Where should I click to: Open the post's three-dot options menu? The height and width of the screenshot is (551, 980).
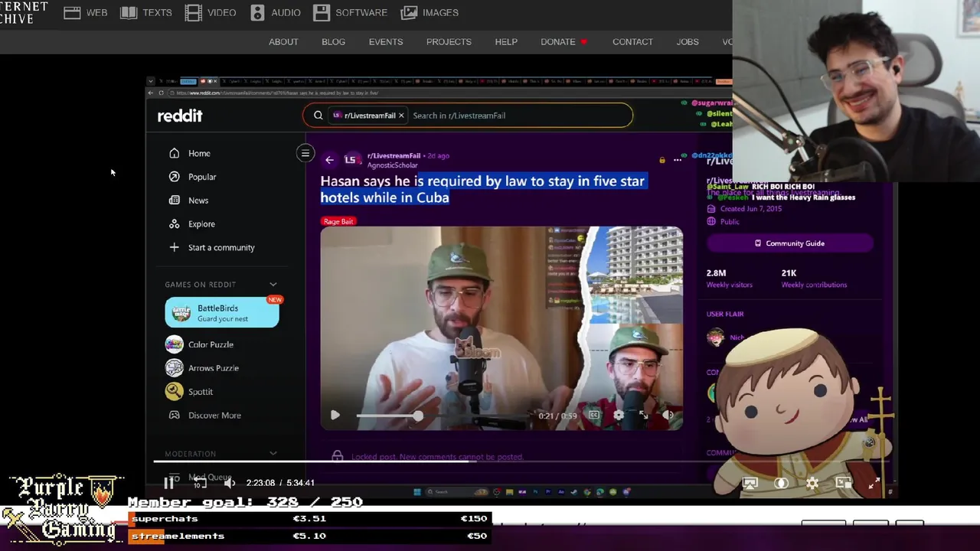point(678,160)
